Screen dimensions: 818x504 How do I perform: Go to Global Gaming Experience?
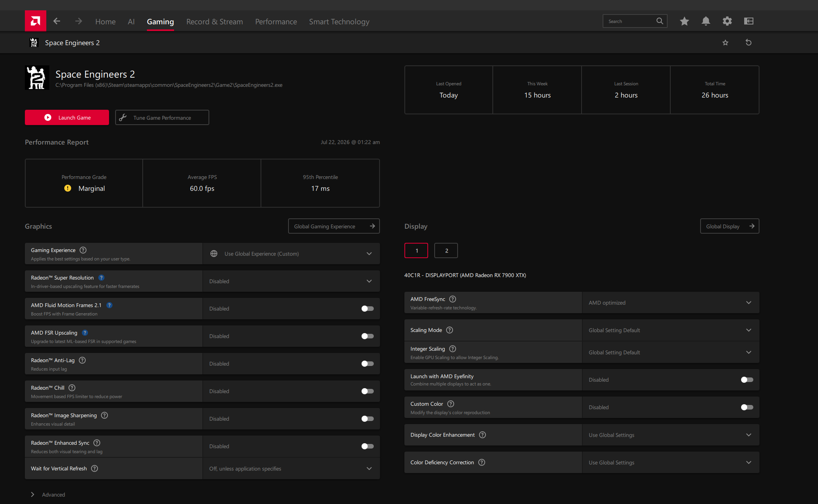(334, 226)
